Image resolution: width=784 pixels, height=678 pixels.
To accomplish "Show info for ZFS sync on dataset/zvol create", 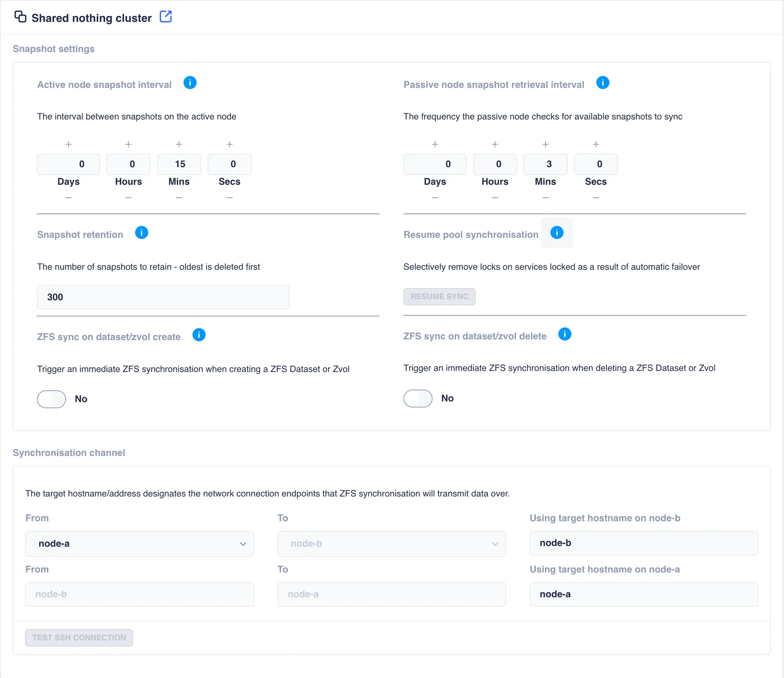I will pyautogui.click(x=199, y=335).
